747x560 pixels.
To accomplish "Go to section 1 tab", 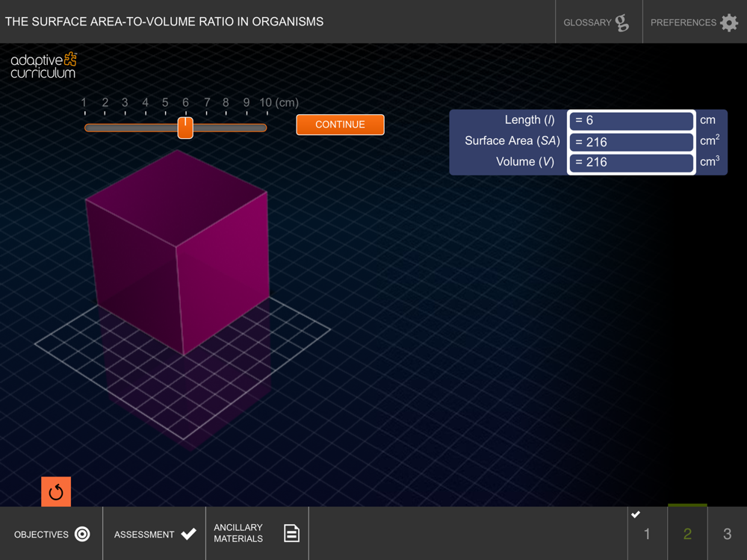I will [x=647, y=534].
